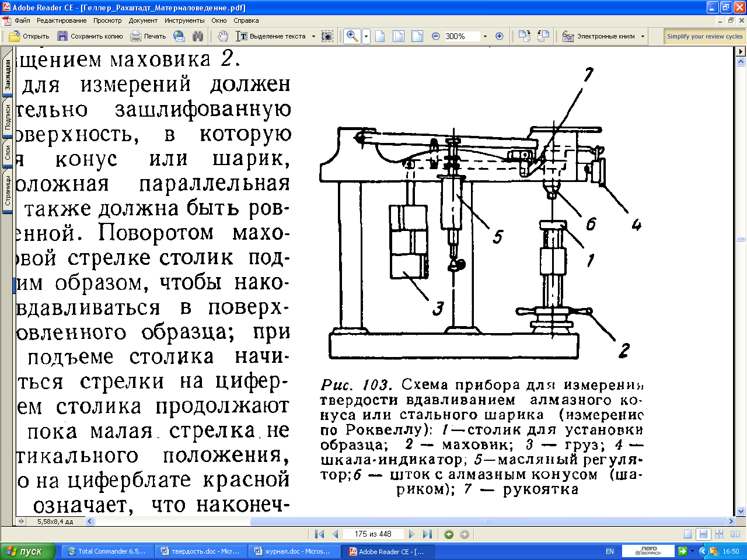
Task: Select Facing pages layout icon
Action: pyautogui.click(x=735, y=534)
